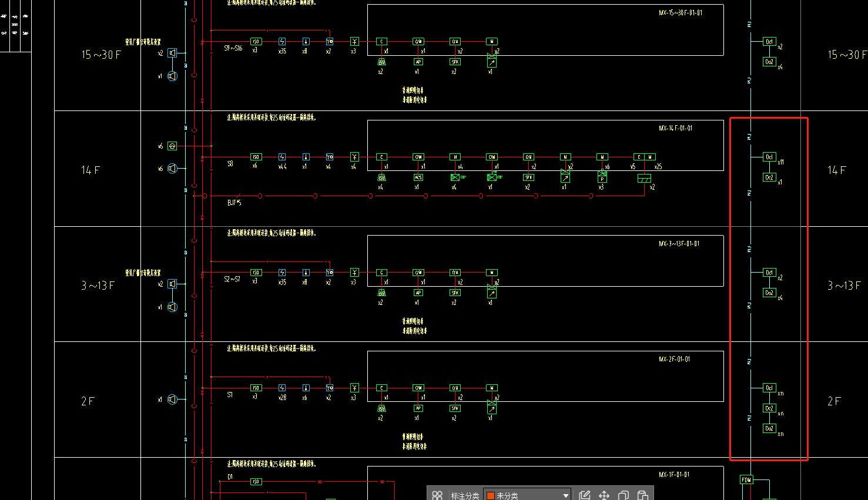
Task: Click the x25 count label on 14F row
Action: pyautogui.click(x=658, y=167)
